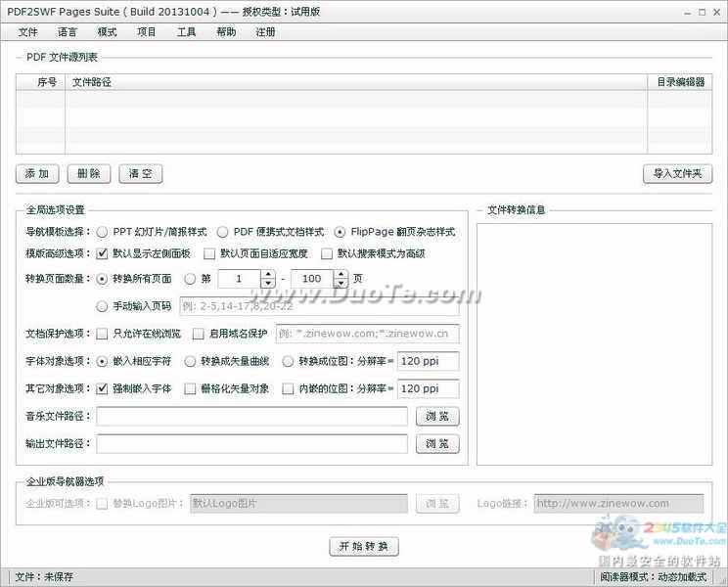Uncheck 强制嵌入字体 checkbox
Viewport: 728px width, 587px height.
[102, 388]
